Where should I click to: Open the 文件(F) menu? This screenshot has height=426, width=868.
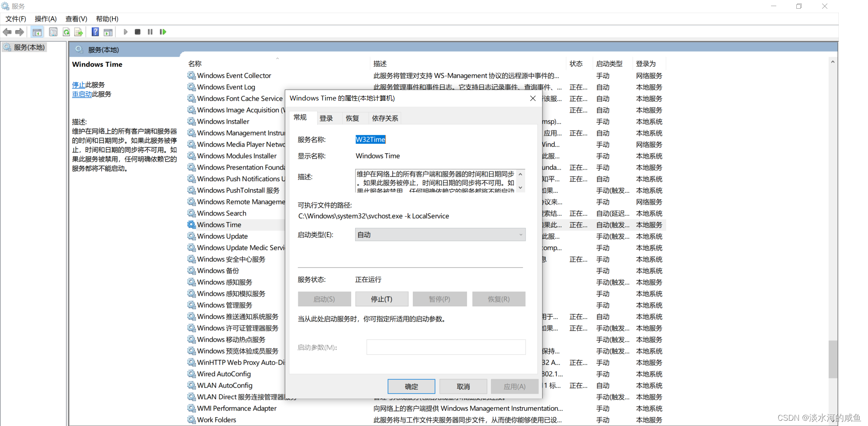click(x=16, y=19)
